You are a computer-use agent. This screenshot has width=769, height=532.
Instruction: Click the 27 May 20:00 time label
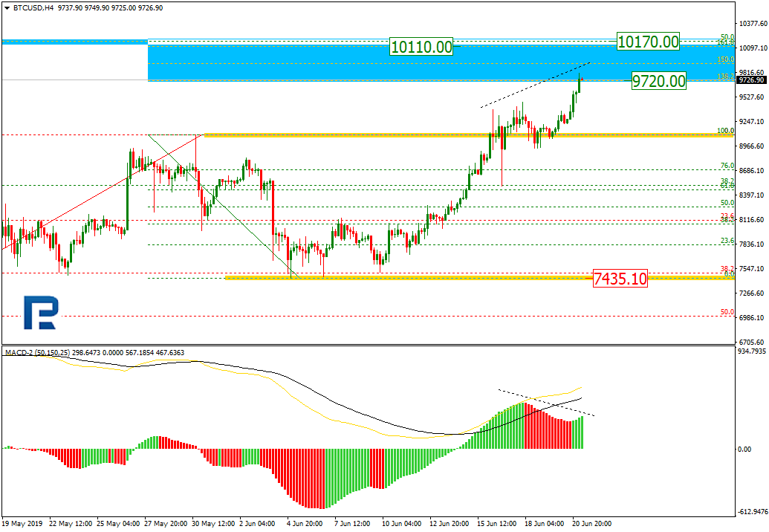(166, 524)
